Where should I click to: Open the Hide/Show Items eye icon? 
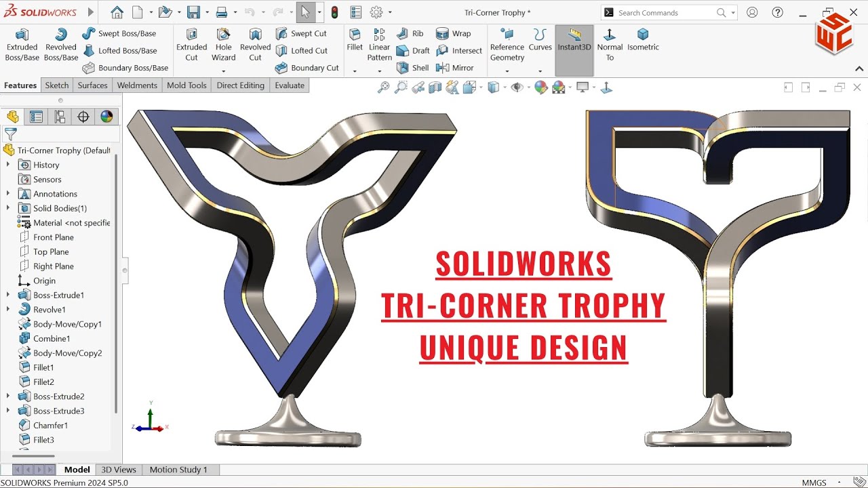point(517,87)
